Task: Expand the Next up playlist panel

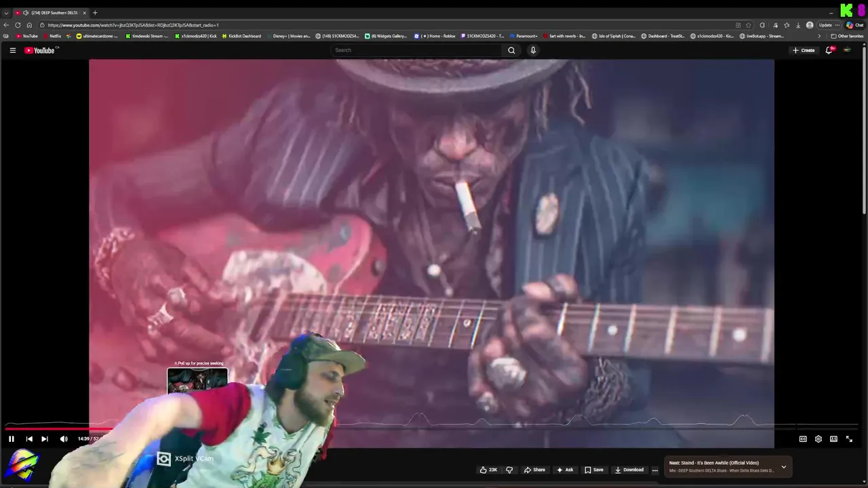Action: (x=784, y=467)
